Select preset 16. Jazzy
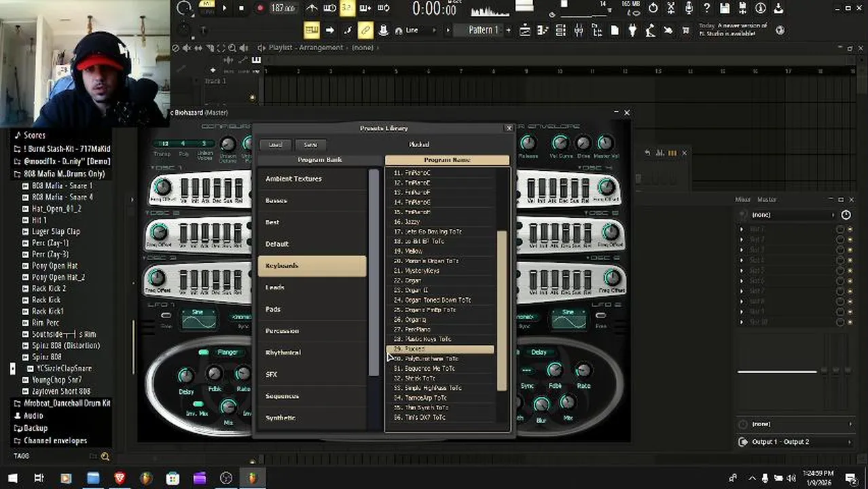 (x=441, y=221)
